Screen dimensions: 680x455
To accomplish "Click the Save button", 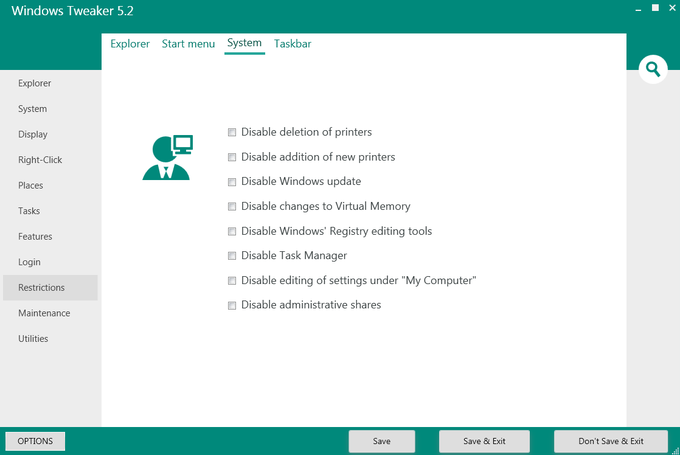I will coord(382,441).
